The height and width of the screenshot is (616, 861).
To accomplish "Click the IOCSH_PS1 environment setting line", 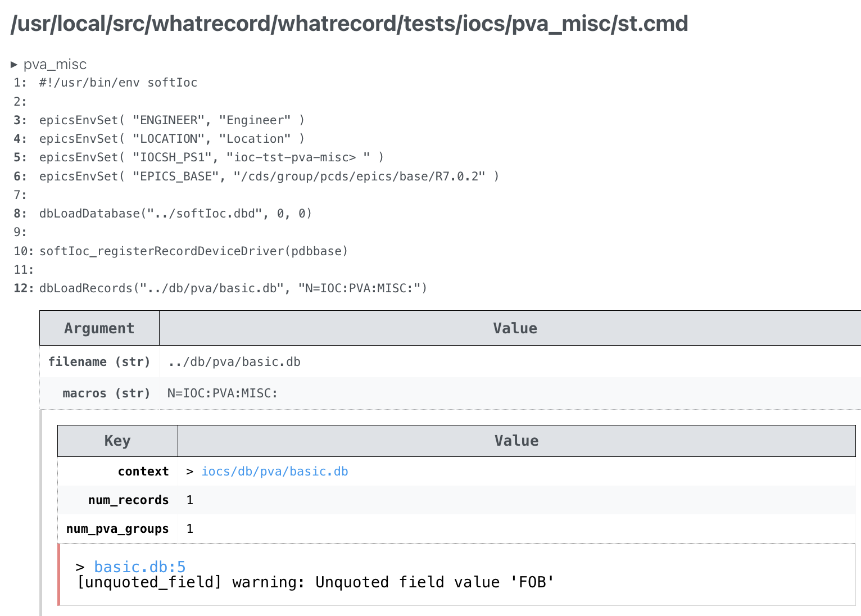I will (211, 157).
